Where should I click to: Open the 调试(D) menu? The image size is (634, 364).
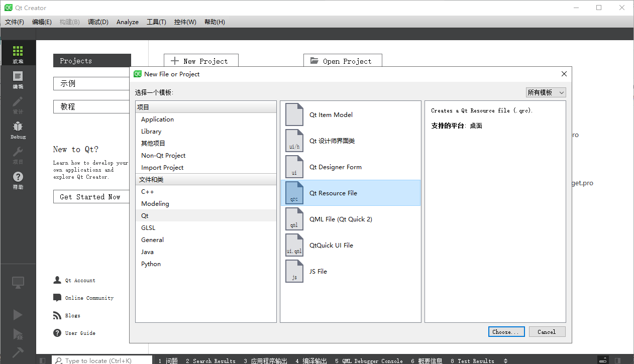(98, 22)
